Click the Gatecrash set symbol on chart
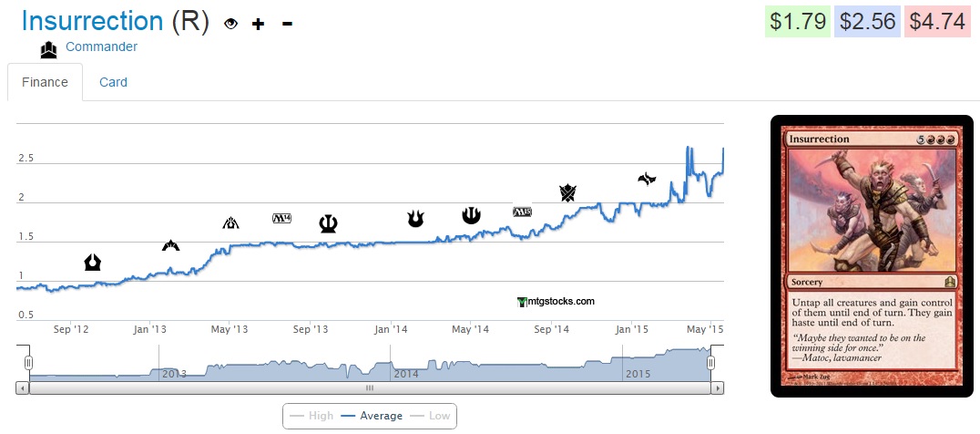980x434 pixels. coord(170,244)
